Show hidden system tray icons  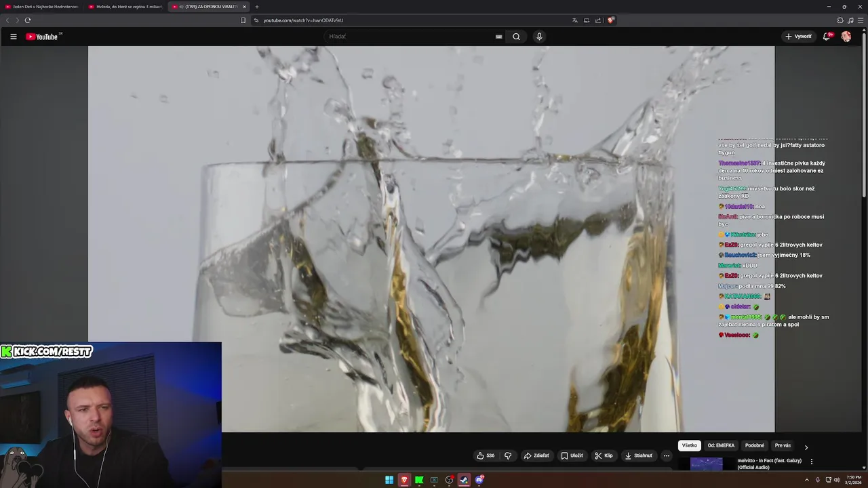(x=808, y=480)
